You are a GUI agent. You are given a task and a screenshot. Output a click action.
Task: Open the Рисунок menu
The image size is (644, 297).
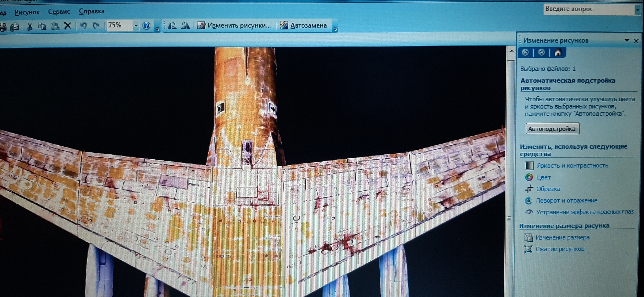point(27,12)
